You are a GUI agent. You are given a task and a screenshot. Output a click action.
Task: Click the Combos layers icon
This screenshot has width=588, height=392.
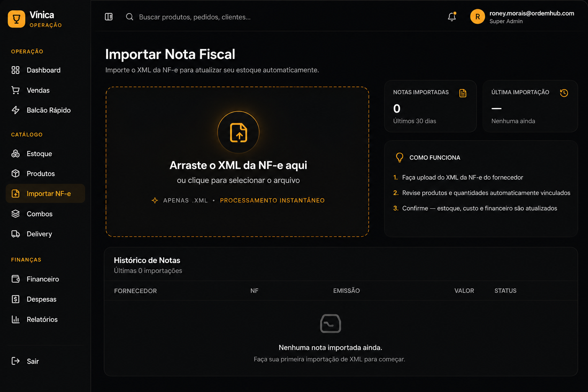(15, 214)
